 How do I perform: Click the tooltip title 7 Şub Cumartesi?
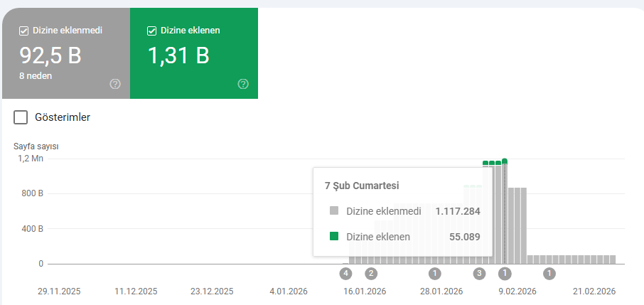[362, 186]
